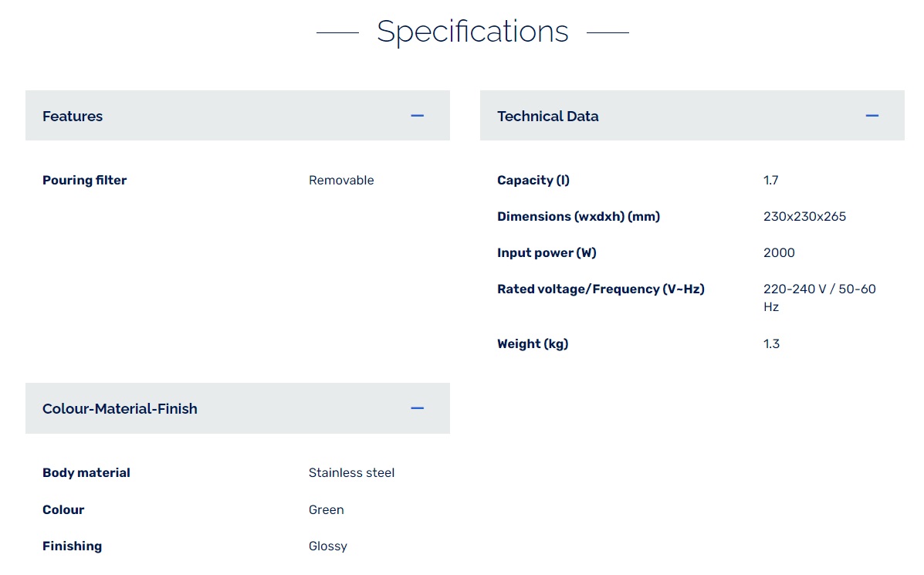Click the Technical Data header title
Screen dimensions: 924x575
coord(547,117)
